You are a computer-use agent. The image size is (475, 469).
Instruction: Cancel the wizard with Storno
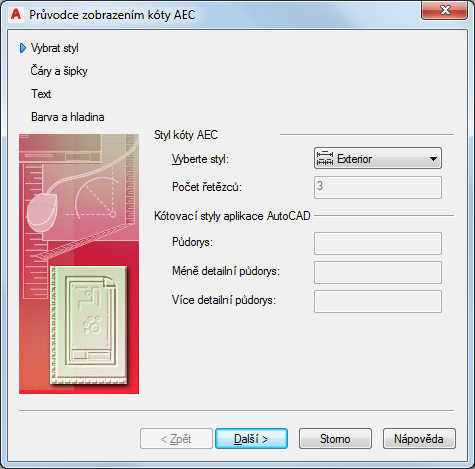(x=335, y=439)
